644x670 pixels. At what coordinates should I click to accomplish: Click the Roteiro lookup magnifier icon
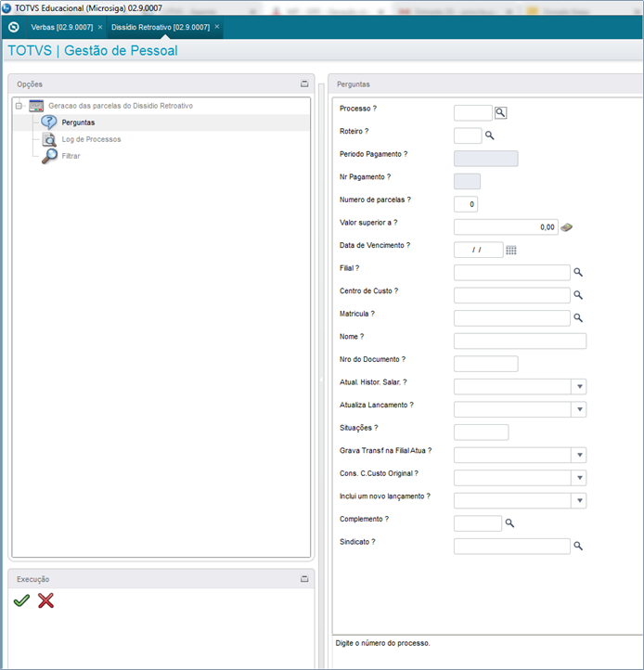490,135
